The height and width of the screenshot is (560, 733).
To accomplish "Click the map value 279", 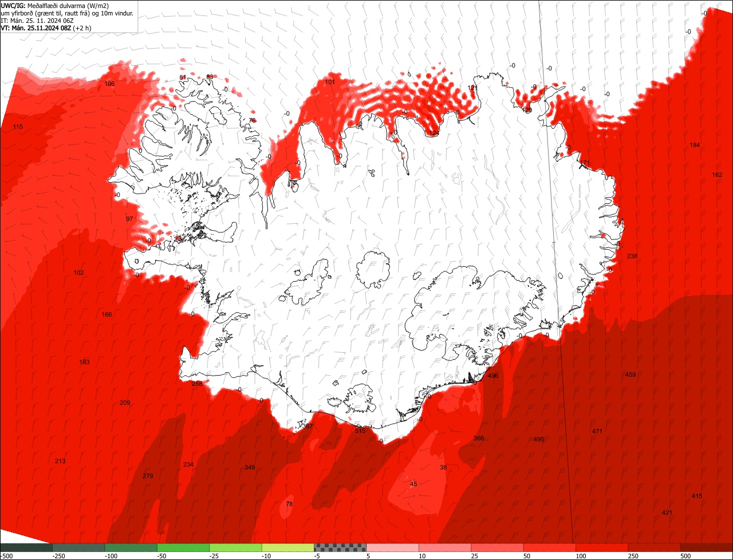I will (x=148, y=476).
